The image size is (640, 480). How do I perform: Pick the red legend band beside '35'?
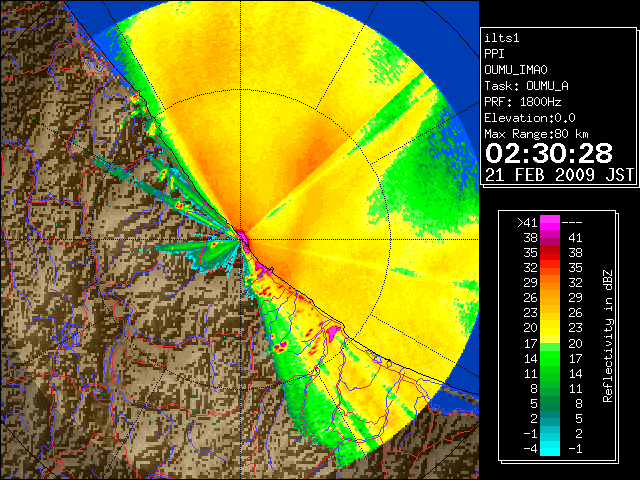[x=550, y=253]
